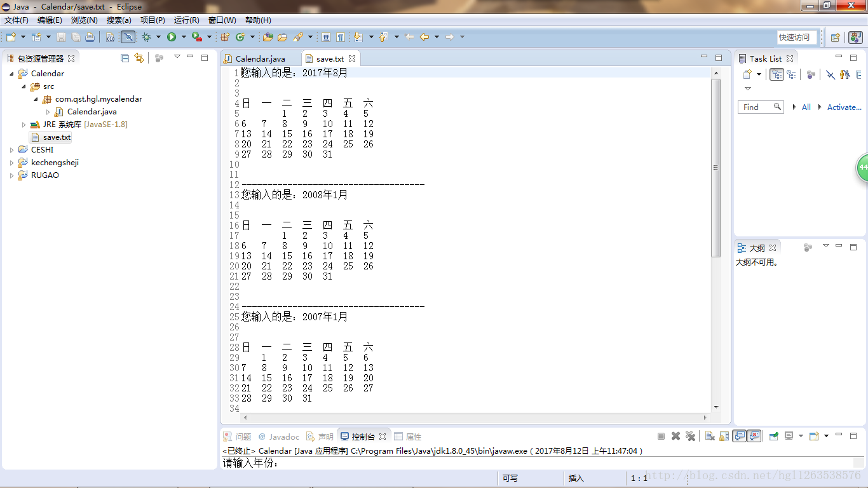This screenshot has width=868, height=488.
Task: Switch to the Javadoc tab
Action: (278, 437)
